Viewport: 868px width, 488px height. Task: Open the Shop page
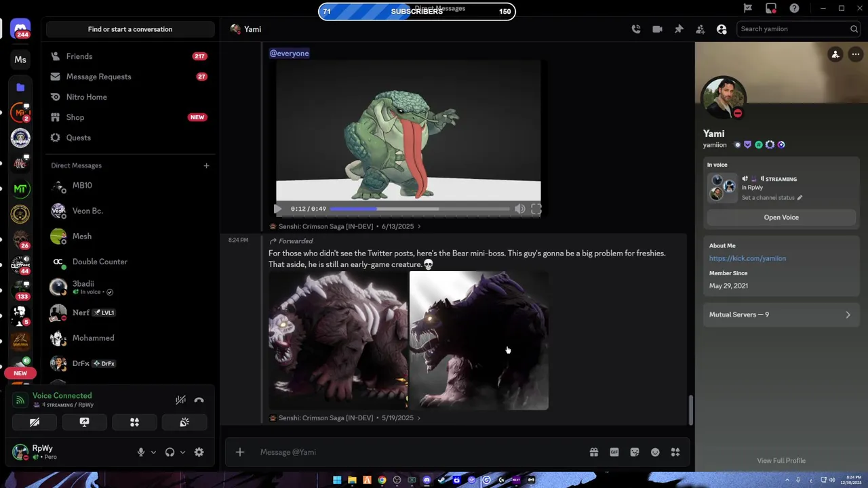coord(130,117)
